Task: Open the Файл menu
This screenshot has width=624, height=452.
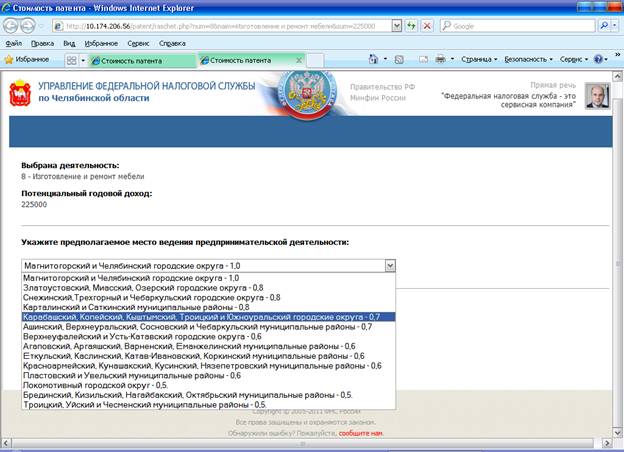Action: (14, 43)
